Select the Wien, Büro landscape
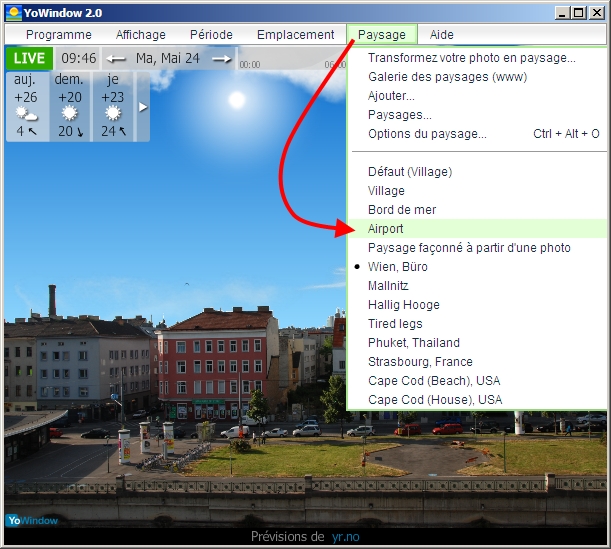 point(477,267)
